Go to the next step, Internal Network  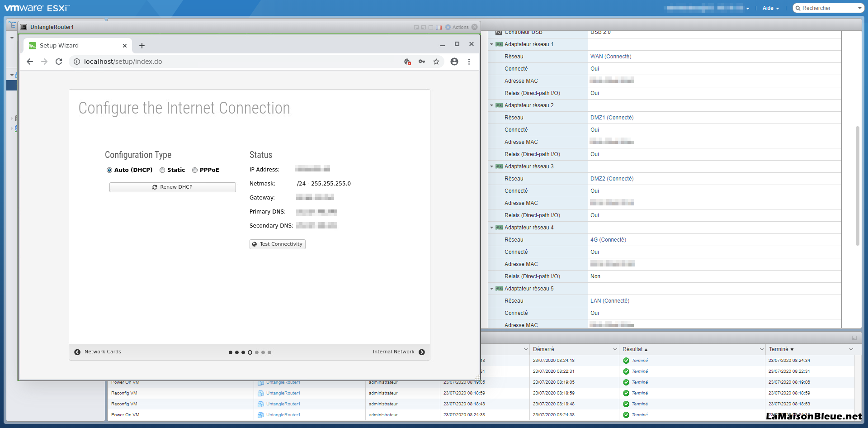398,352
